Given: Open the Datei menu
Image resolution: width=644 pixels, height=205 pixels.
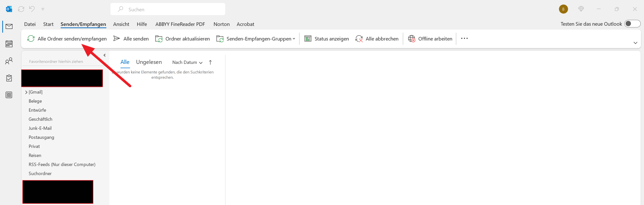Looking at the screenshot, I should tap(30, 24).
